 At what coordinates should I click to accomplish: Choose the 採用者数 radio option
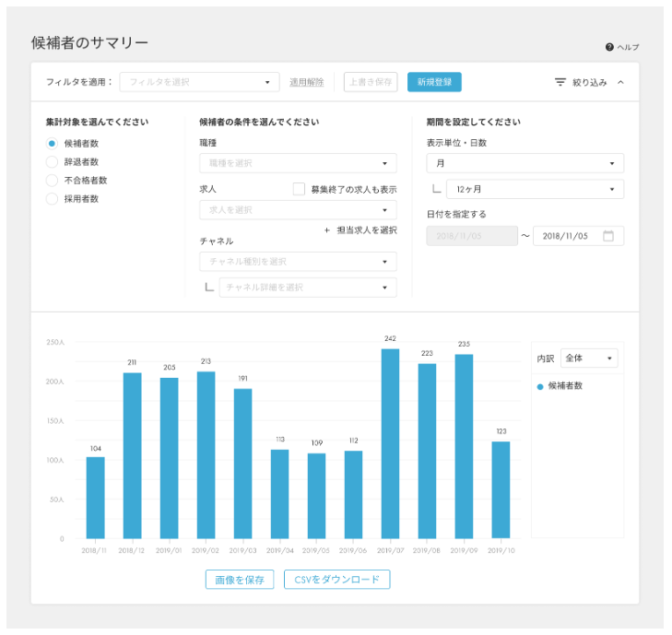pyautogui.click(x=53, y=198)
